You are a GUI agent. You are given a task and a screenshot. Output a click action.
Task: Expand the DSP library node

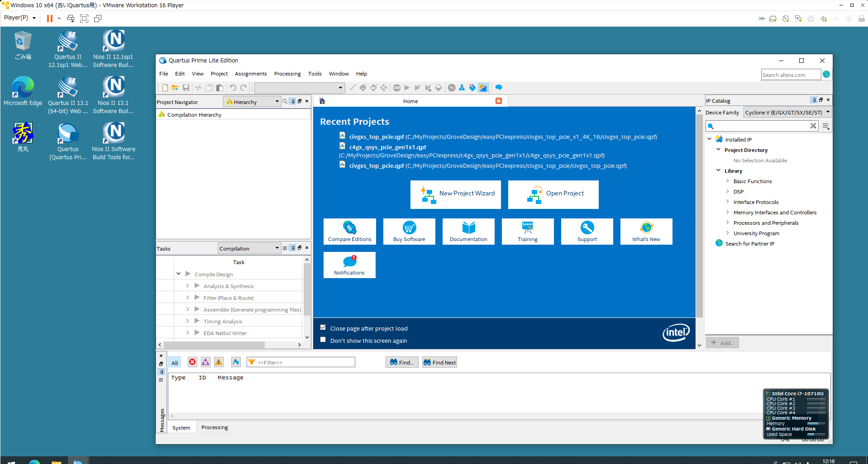click(728, 191)
